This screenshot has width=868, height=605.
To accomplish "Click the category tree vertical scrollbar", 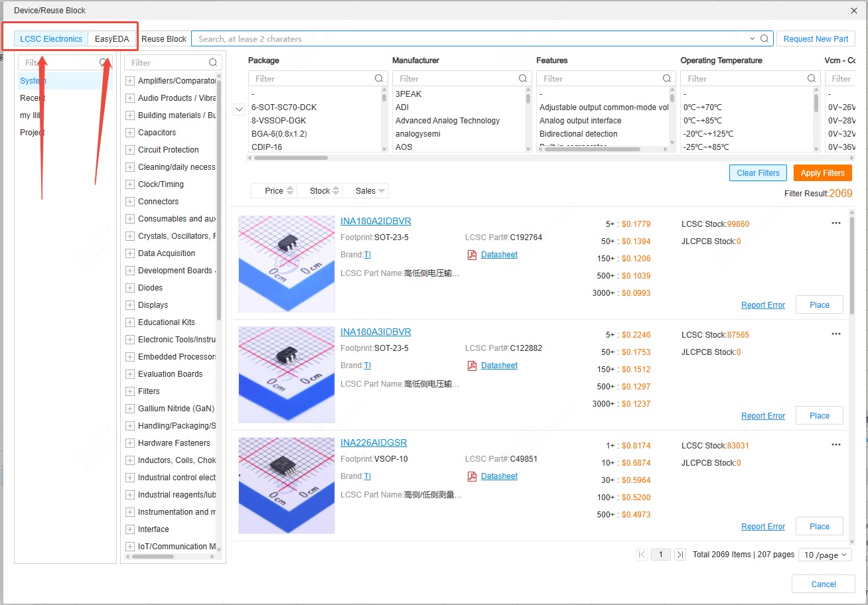I will click(219, 199).
